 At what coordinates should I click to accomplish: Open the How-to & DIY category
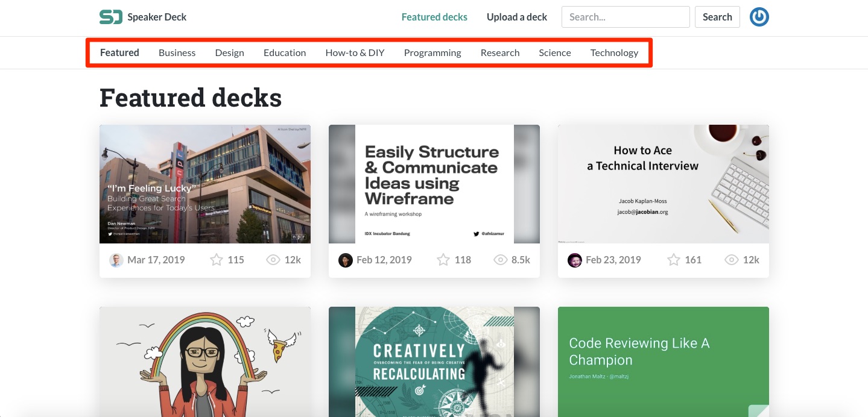(x=355, y=52)
